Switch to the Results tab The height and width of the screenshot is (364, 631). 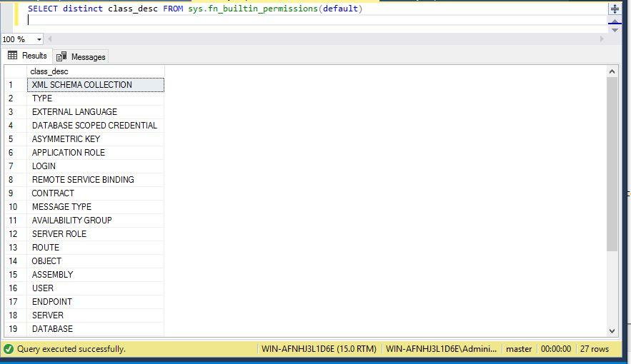tap(27, 56)
